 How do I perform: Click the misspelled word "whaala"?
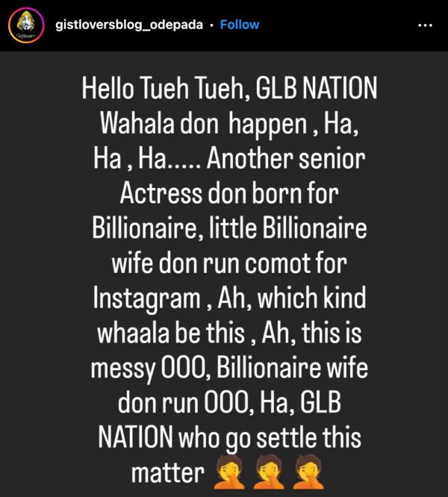click(133, 333)
